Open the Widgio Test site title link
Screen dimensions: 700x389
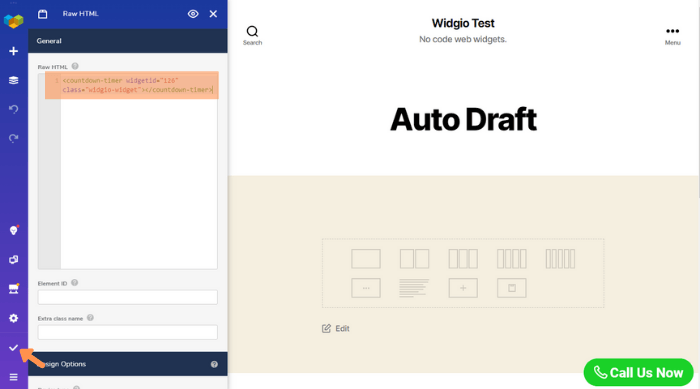(x=463, y=23)
